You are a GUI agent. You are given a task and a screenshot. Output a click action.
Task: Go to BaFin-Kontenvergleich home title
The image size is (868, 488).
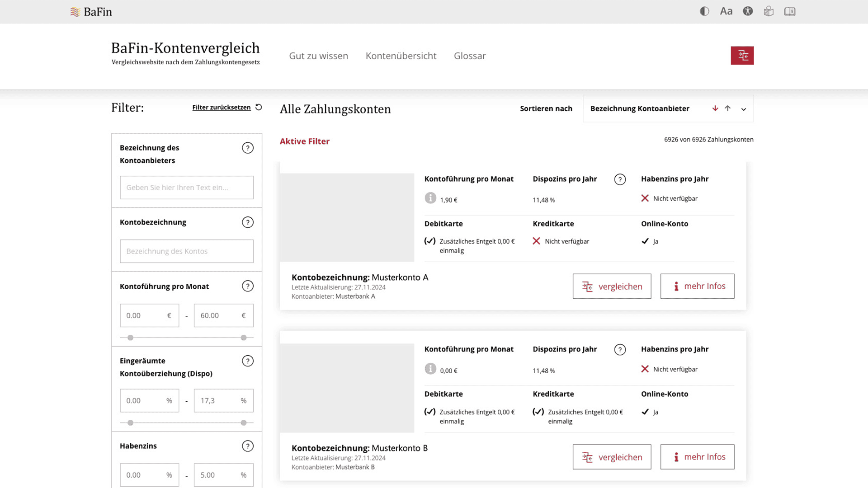185,53
